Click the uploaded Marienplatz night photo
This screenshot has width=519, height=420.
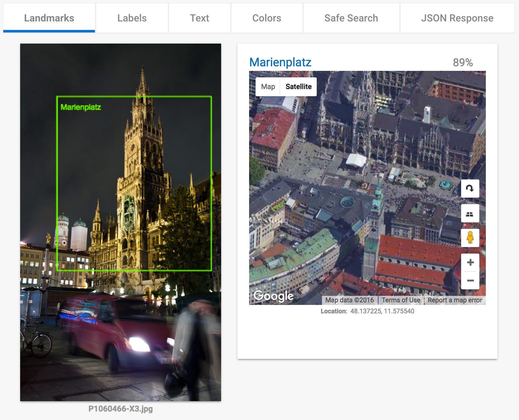point(121,222)
